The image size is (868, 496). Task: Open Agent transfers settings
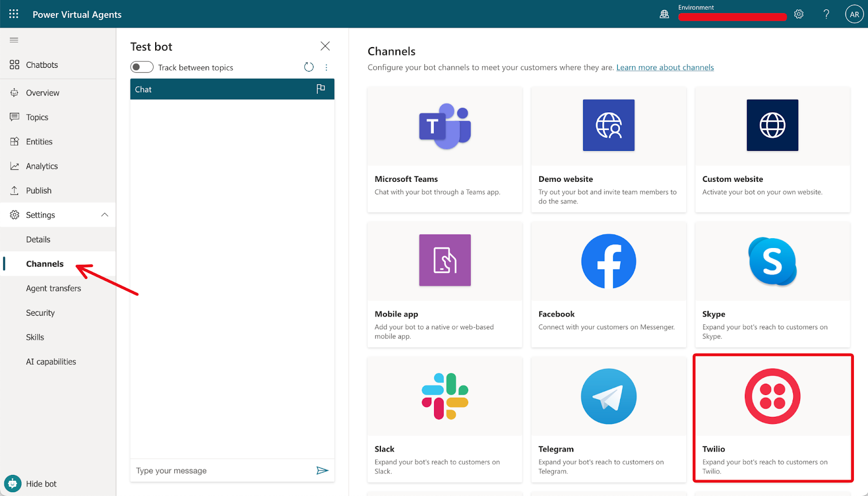(x=58, y=288)
